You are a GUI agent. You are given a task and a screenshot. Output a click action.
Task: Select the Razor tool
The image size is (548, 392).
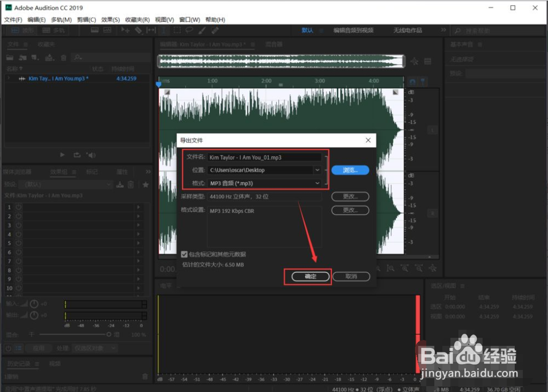pos(138,31)
